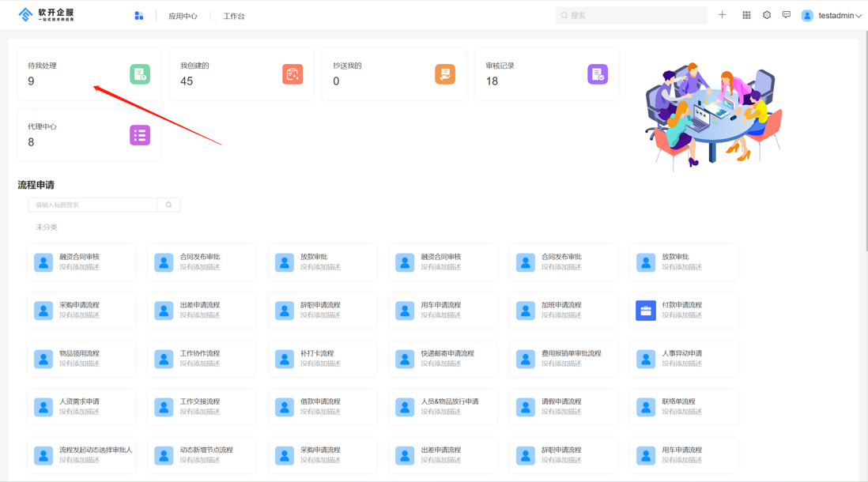The image size is (868, 482).
Task: Click the magenta 代理中心 list icon
Action: click(x=140, y=135)
